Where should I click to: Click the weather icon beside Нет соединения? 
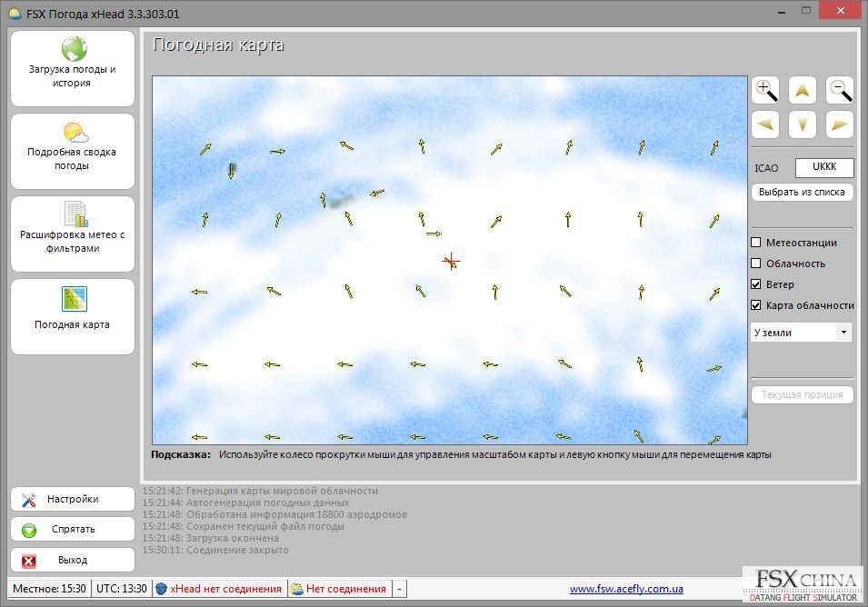pyautogui.click(x=296, y=589)
